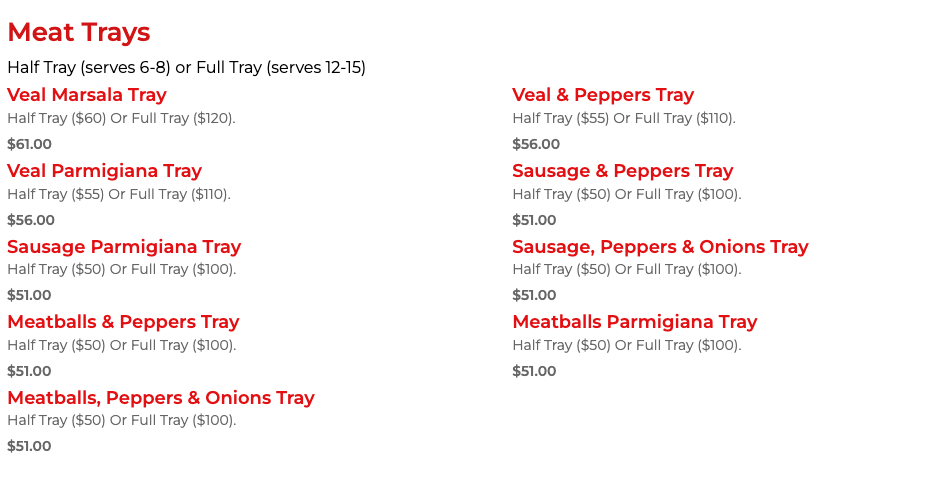
Task: Click the $56.00 price under Veal Parmigiana
Action: 31,220
